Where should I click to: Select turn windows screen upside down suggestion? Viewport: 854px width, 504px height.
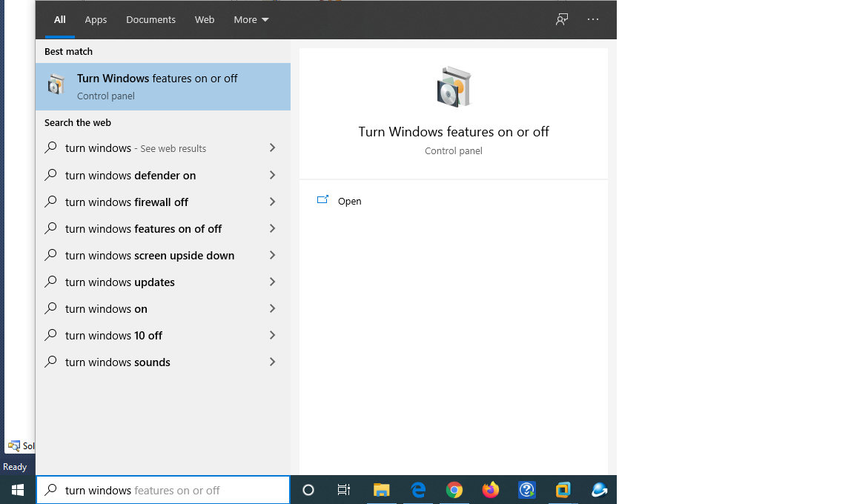pos(163,255)
